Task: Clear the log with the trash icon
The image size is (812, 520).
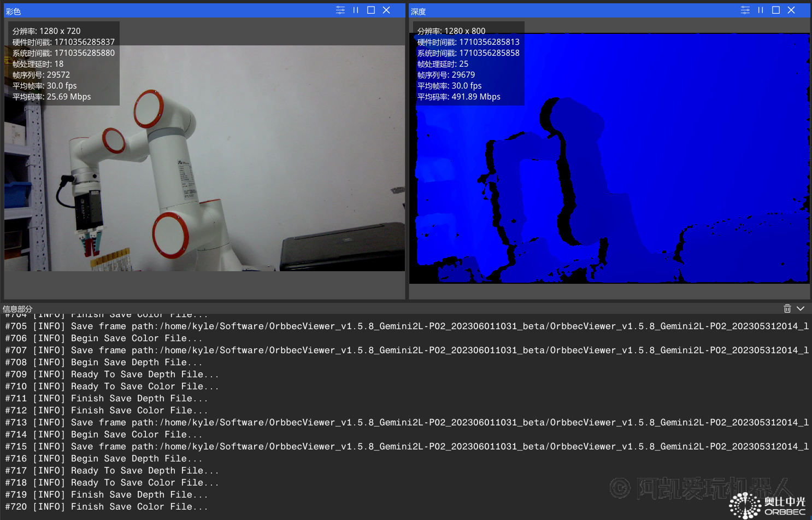Action: click(787, 308)
